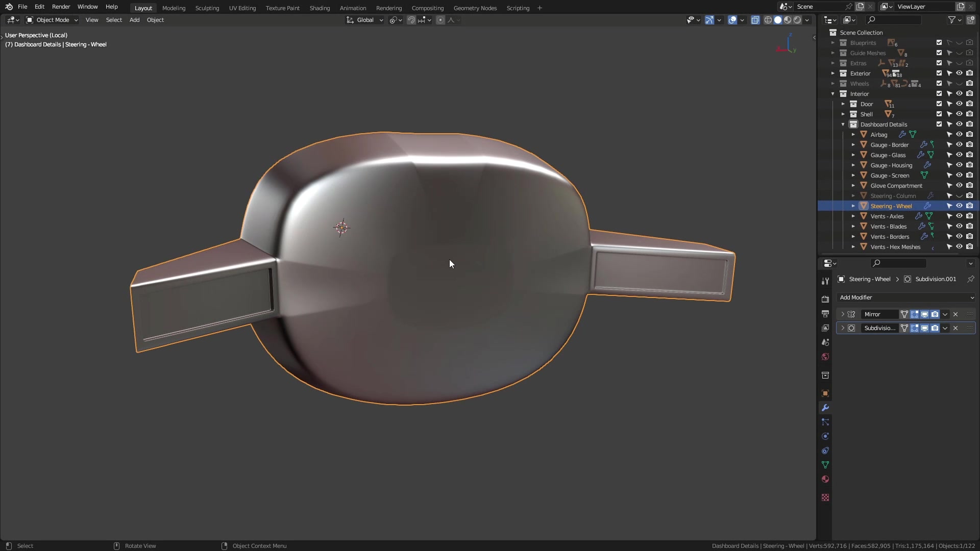The width and height of the screenshot is (980, 551).
Task: Toggle X-Ray view in viewport header
Action: (x=755, y=20)
